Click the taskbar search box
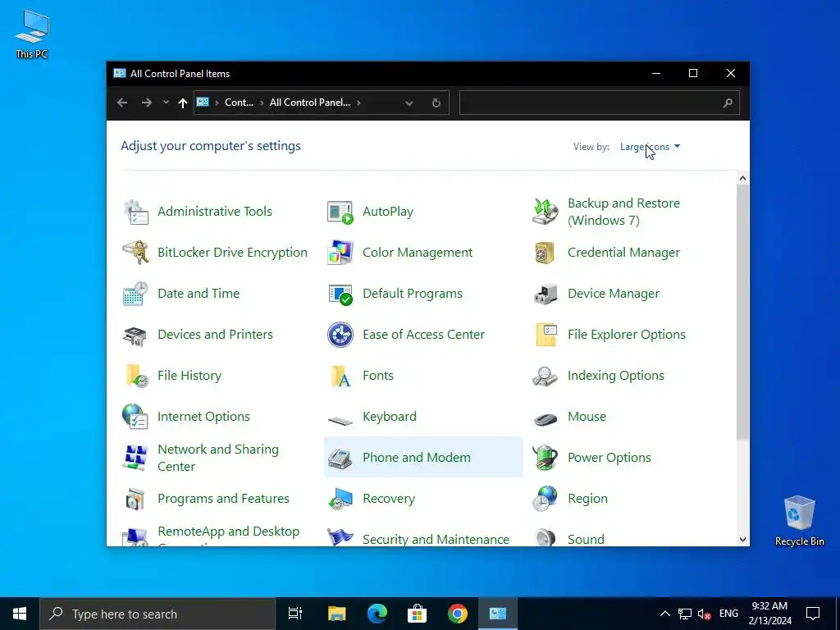840x630 pixels. [157, 614]
